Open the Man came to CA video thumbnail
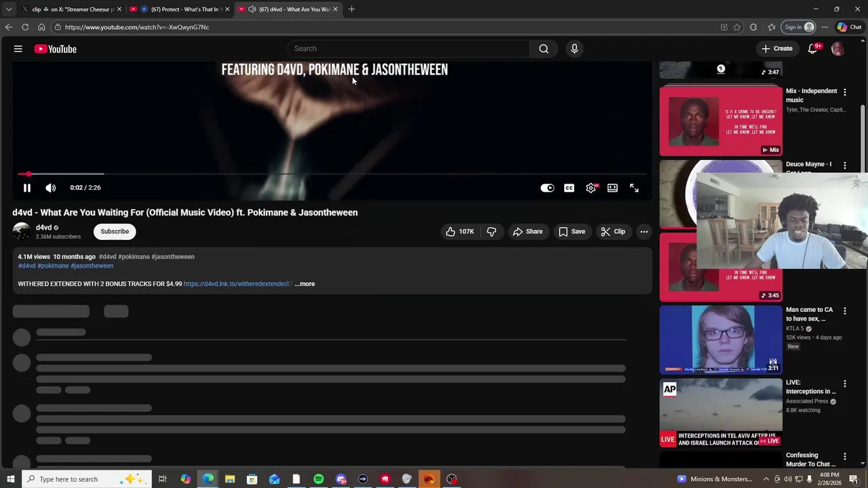 point(721,340)
